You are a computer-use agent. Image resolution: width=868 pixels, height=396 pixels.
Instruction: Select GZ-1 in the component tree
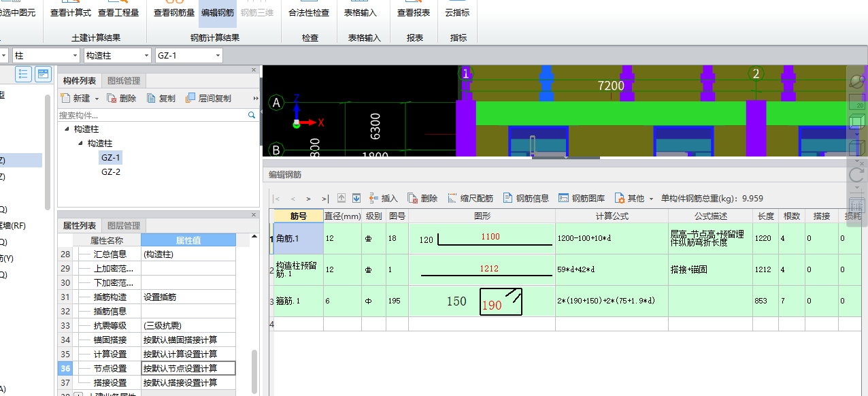pyautogui.click(x=111, y=157)
